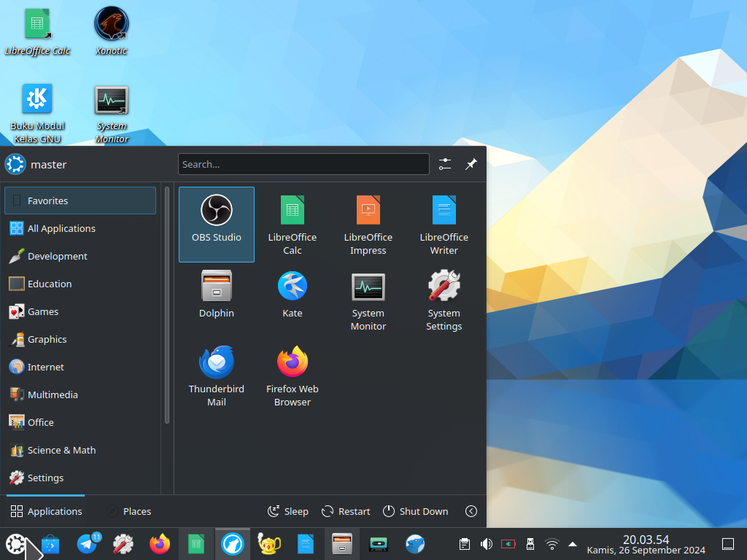The image size is (747, 560).
Task: Open the cassette tape taskbar icon
Action: pos(379,544)
